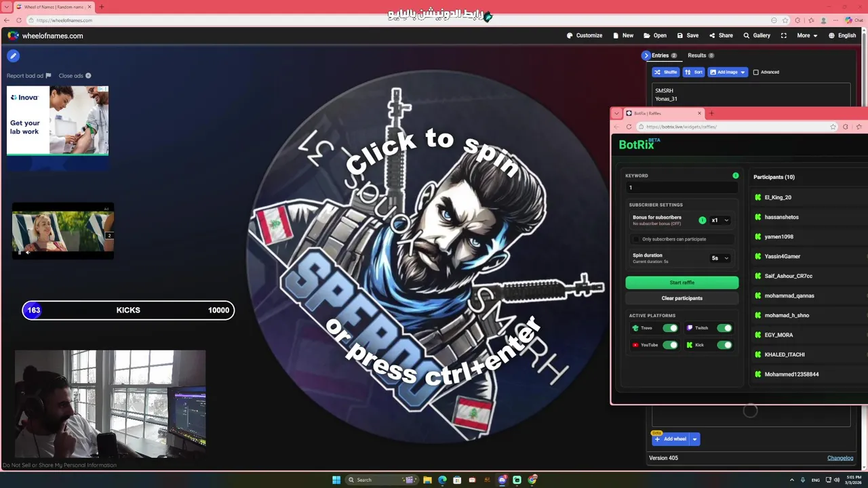The width and height of the screenshot is (868, 488).
Task: Open the subscriber bonus x1 dropdown
Action: [720, 220]
